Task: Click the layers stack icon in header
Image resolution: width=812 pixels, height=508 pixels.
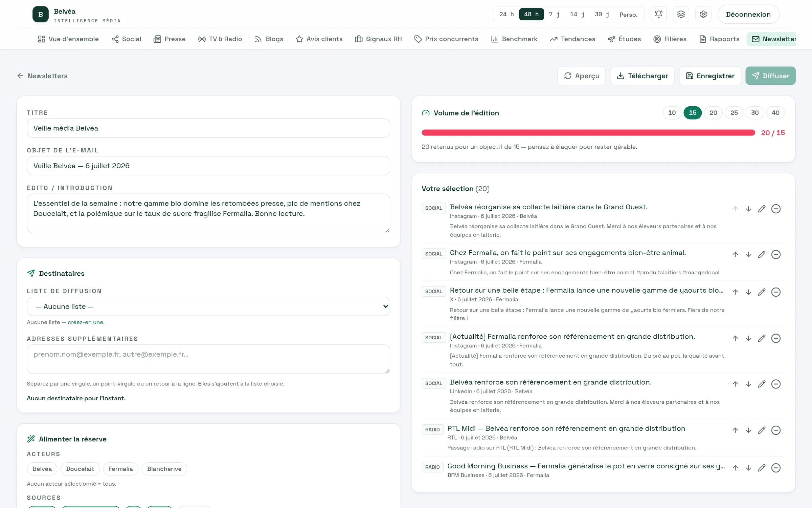Action: pos(681,14)
